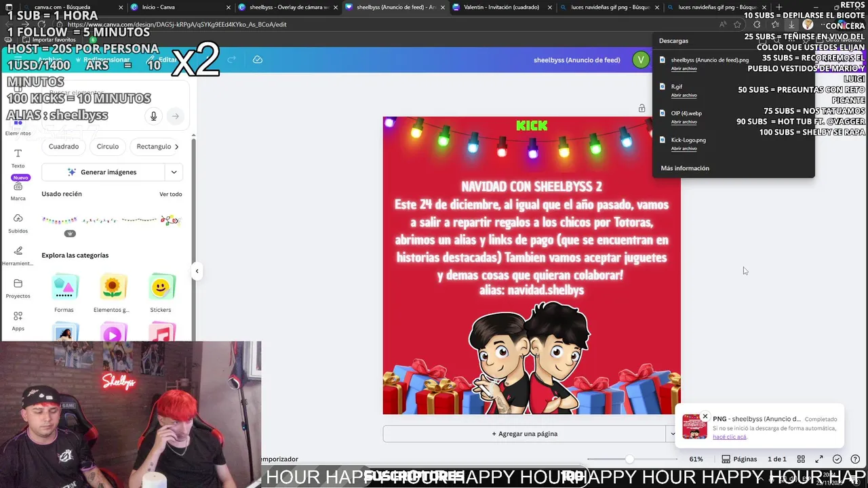Open the Proyectos folder panel

18,288
